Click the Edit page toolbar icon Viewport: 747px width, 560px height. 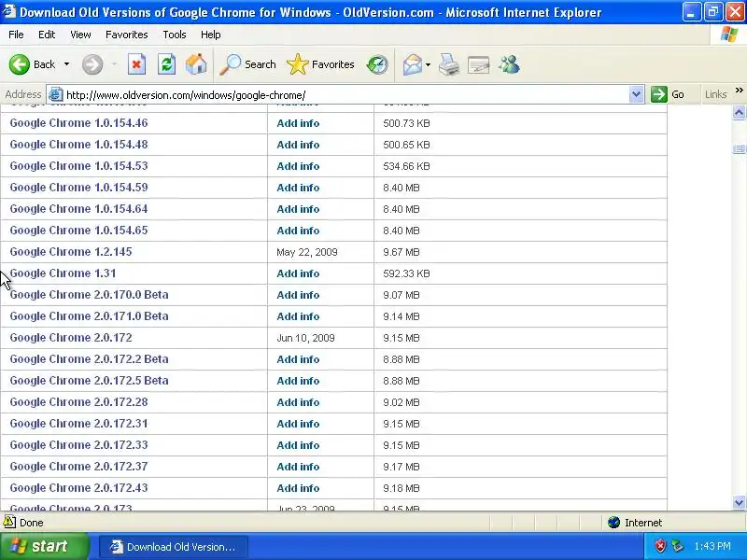(479, 64)
